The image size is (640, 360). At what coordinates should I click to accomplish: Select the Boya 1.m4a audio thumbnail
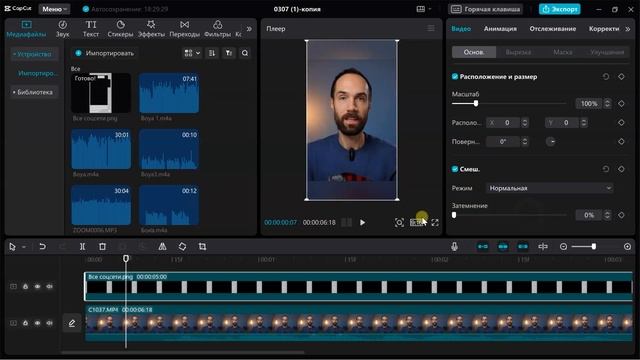pos(169,93)
